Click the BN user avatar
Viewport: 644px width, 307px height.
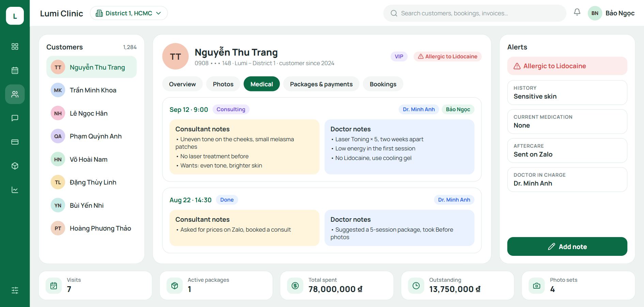pos(595,13)
